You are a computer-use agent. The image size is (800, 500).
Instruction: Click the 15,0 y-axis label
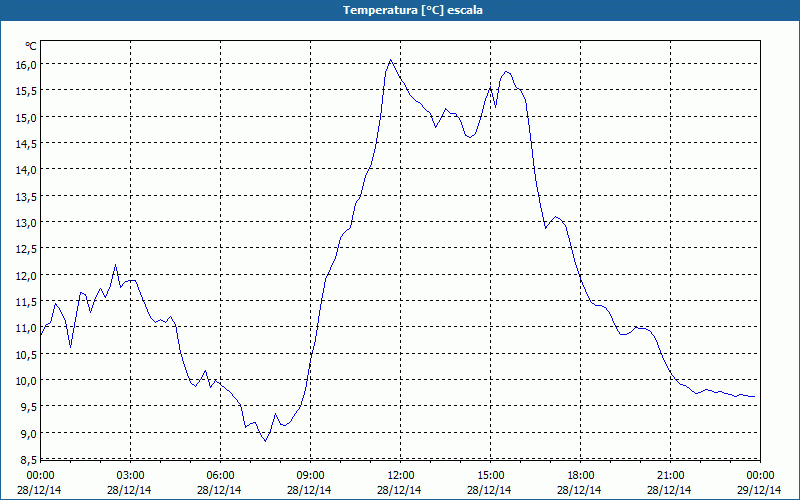27,118
